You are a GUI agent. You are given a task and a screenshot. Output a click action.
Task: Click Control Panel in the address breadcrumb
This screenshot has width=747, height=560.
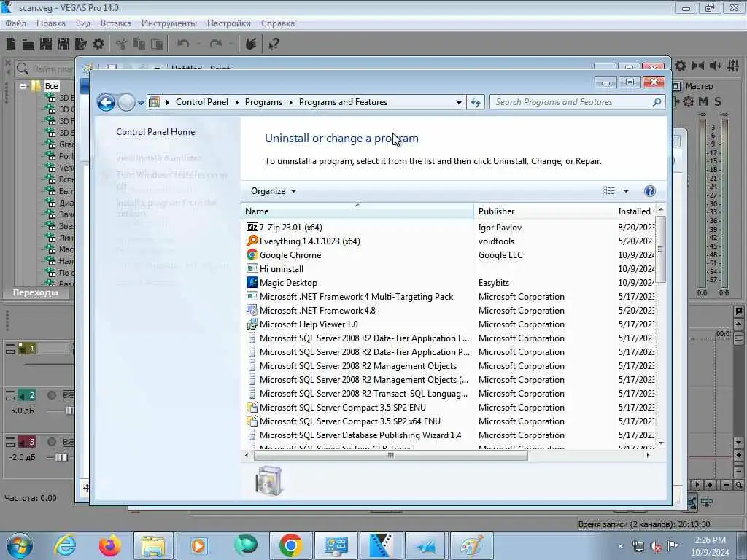[x=202, y=102]
